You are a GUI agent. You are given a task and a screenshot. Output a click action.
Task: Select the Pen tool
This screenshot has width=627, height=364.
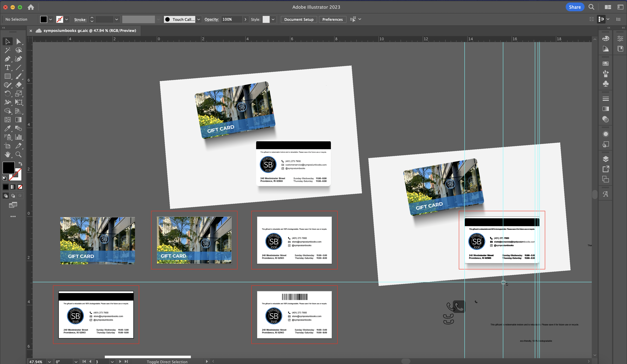click(x=7, y=59)
